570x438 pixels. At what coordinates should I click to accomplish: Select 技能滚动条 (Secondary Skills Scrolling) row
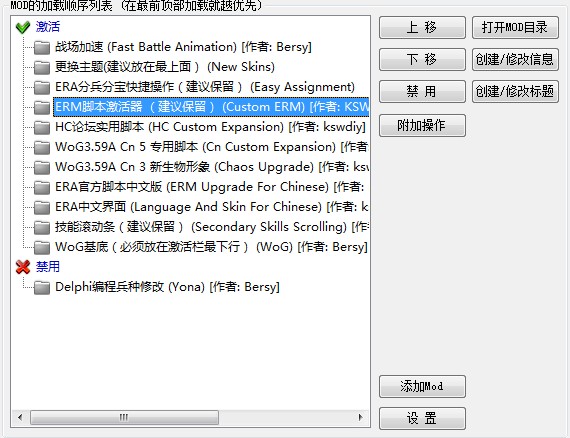(x=212, y=227)
